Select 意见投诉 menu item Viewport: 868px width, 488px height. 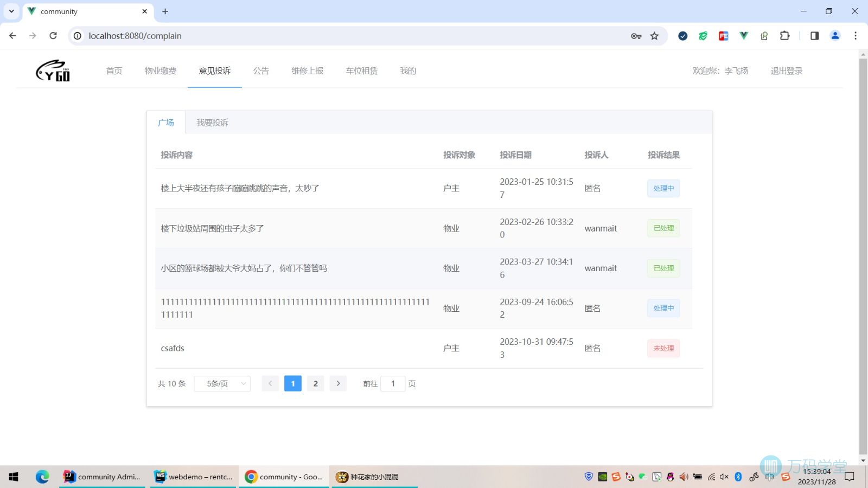(215, 70)
